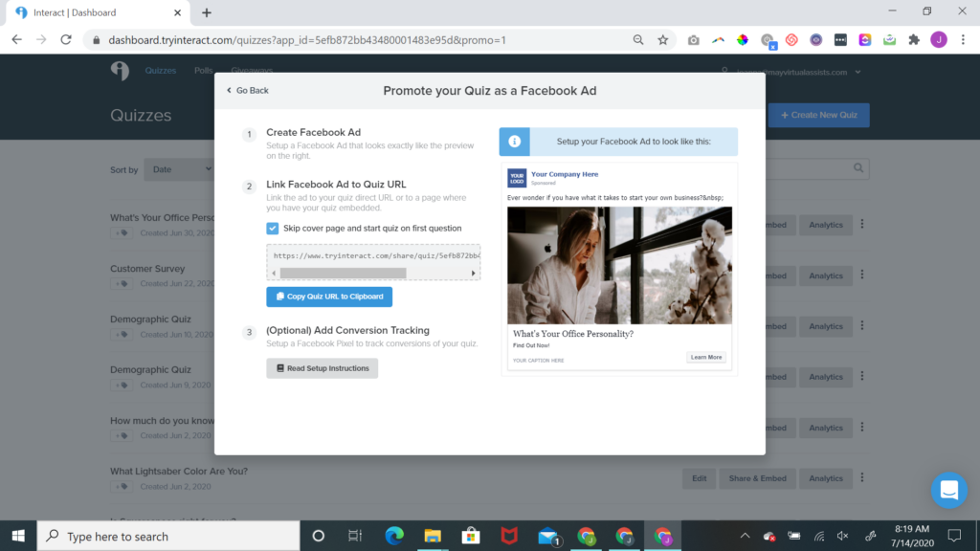980x551 pixels.
Task: Open Windows Start menu
Action: point(18,536)
